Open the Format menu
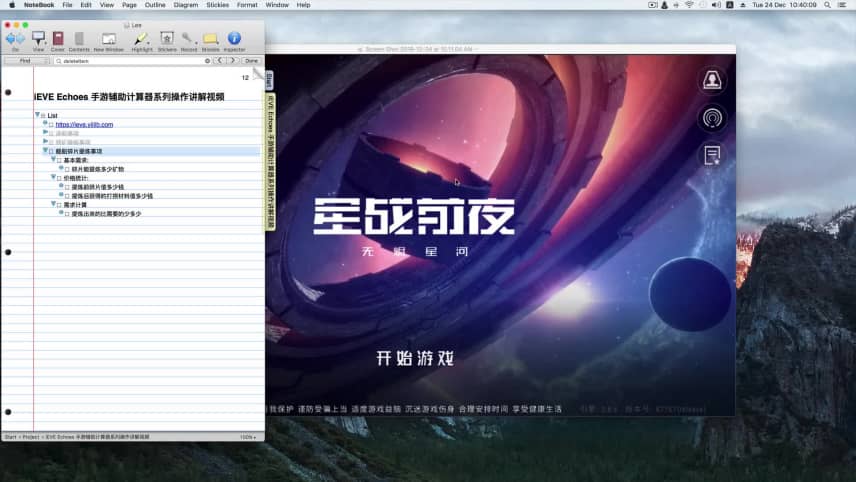 tap(247, 5)
